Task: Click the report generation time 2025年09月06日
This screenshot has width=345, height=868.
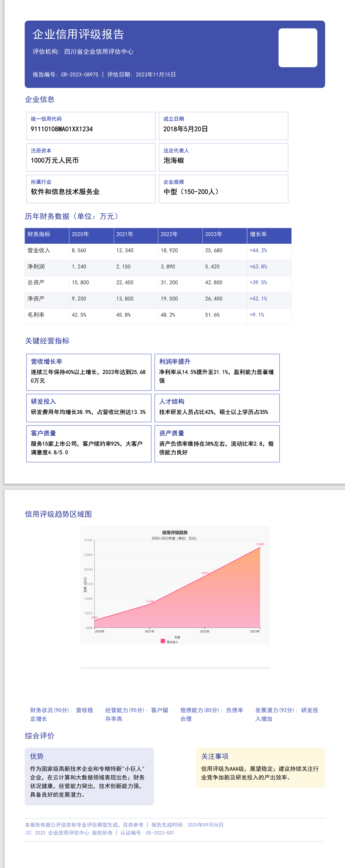Action: tap(206, 825)
